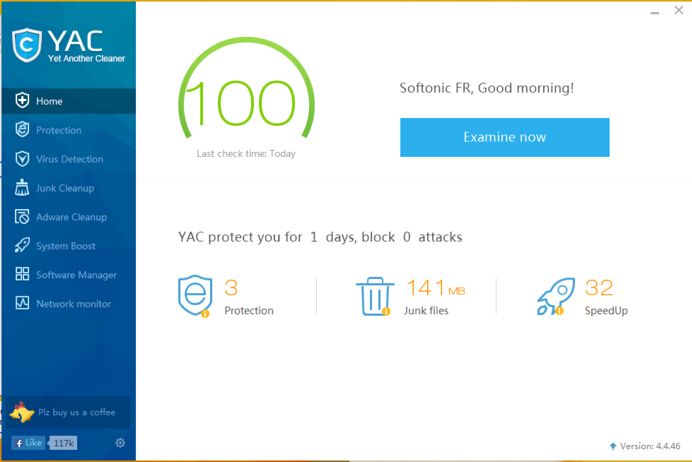Open Network monitor
Screen dimensions: 692x462
coord(68,304)
